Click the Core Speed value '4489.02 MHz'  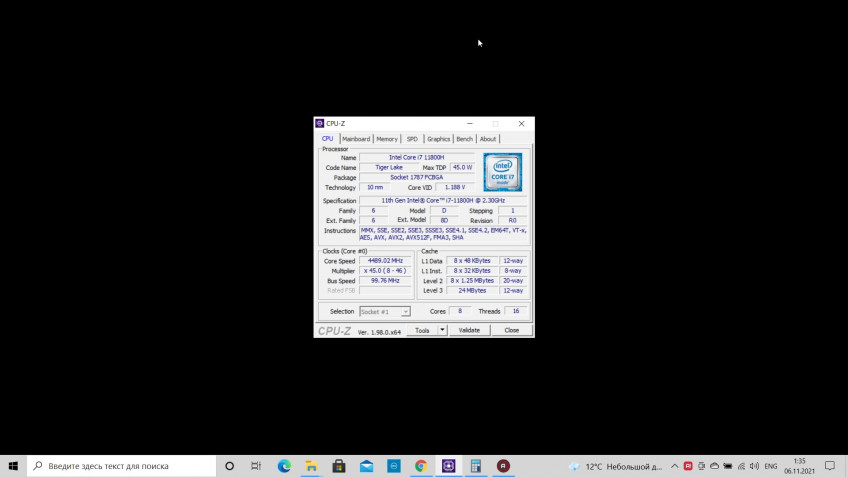(385, 261)
